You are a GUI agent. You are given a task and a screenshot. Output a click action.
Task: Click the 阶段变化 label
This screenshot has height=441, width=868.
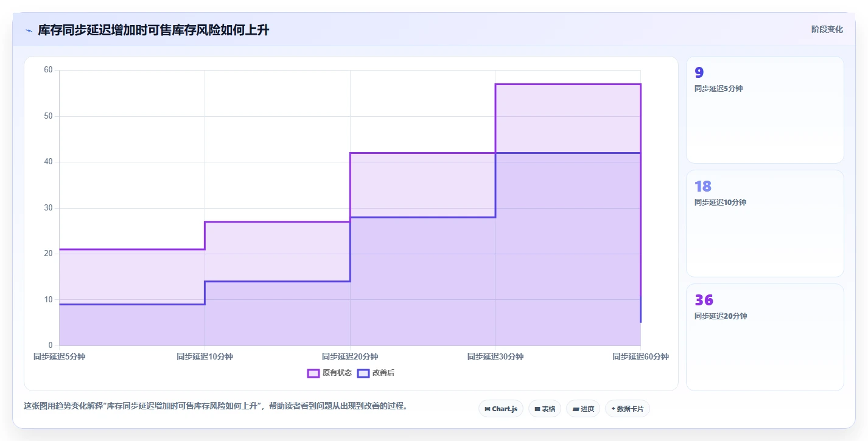tap(827, 29)
